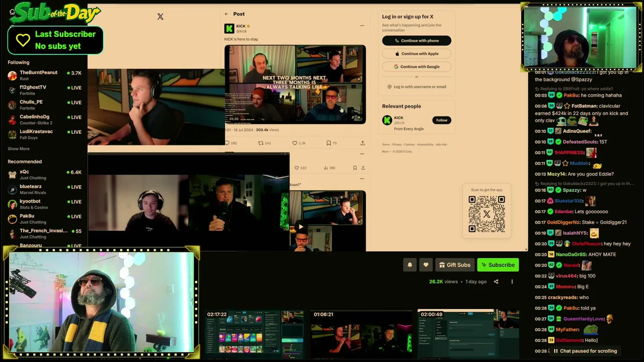The height and width of the screenshot is (362, 644).
Task: Open the three-dot stream options menu
Action: pyautogui.click(x=512, y=282)
